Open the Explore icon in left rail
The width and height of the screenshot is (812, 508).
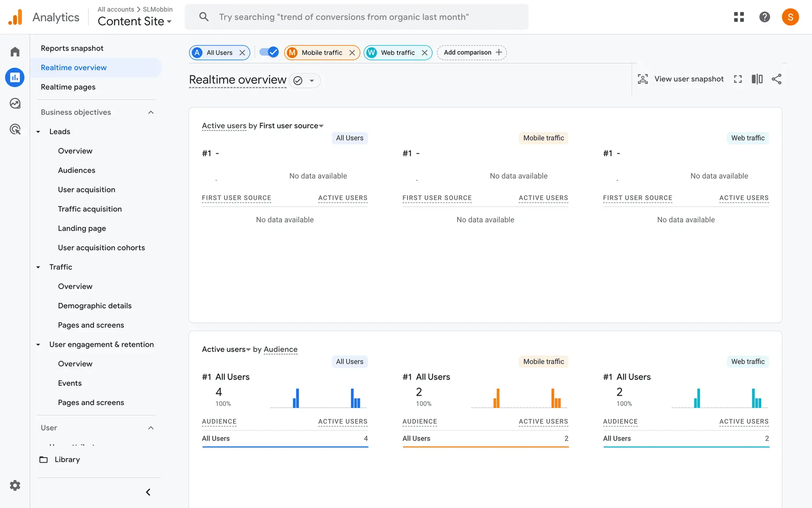15,103
